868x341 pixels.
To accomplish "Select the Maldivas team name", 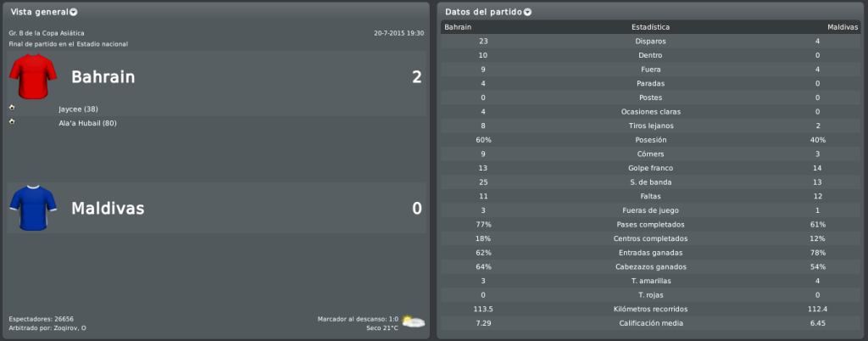I will point(108,209).
